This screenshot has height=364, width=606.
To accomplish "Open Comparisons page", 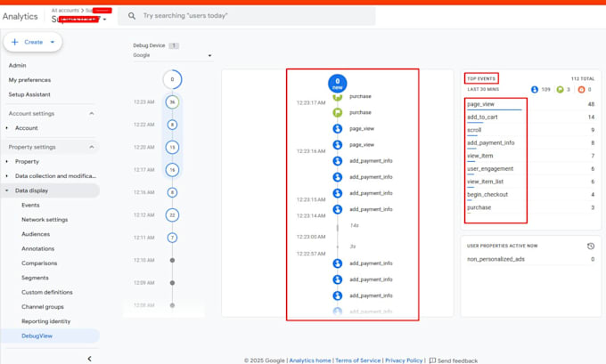I will [x=39, y=263].
